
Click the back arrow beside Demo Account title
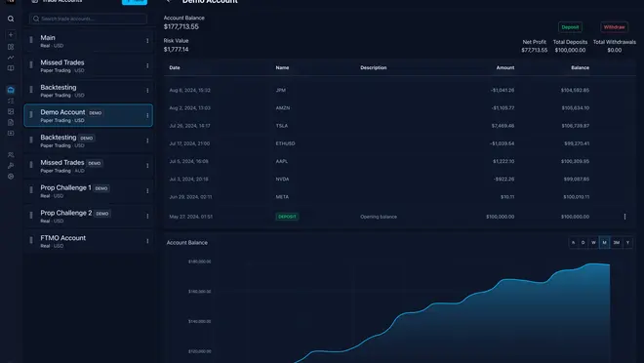pos(169,1)
